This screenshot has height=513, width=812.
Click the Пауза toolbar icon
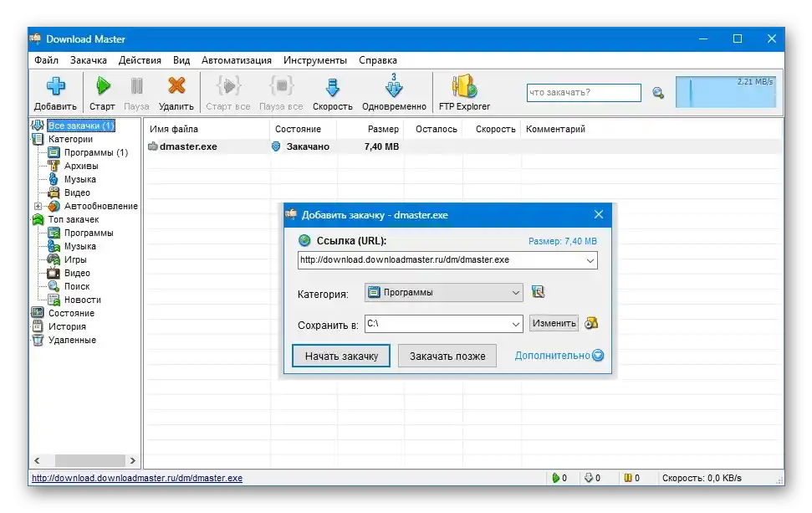point(136,86)
